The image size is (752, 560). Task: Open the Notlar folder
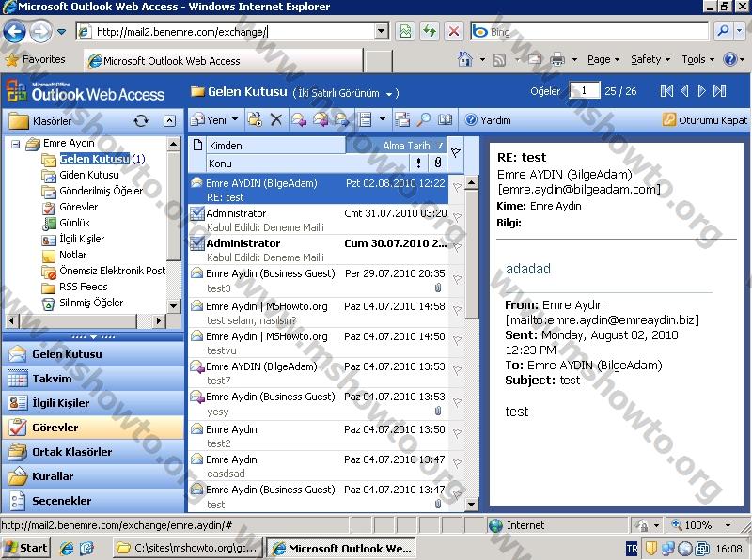pyautogui.click(x=72, y=255)
